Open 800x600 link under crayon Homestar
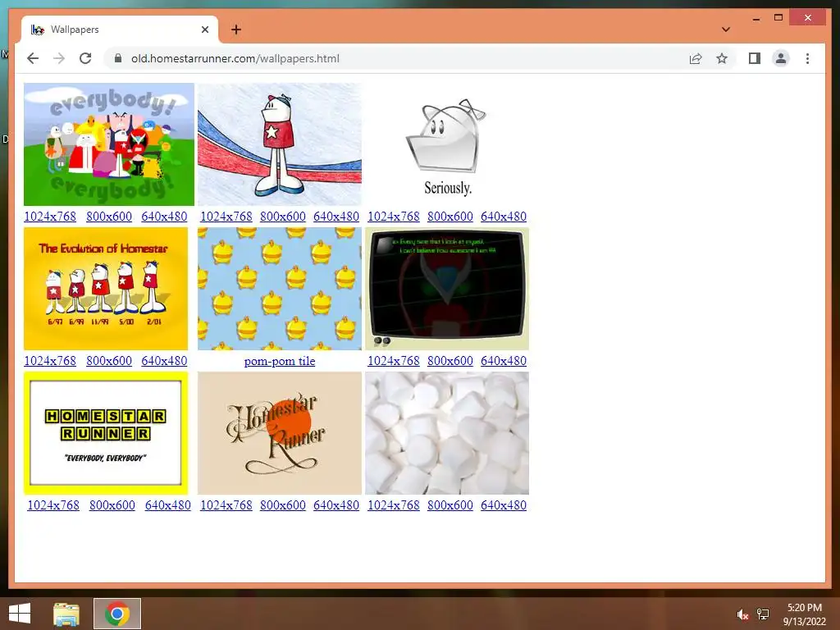The width and height of the screenshot is (840, 630). pos(283,217)
